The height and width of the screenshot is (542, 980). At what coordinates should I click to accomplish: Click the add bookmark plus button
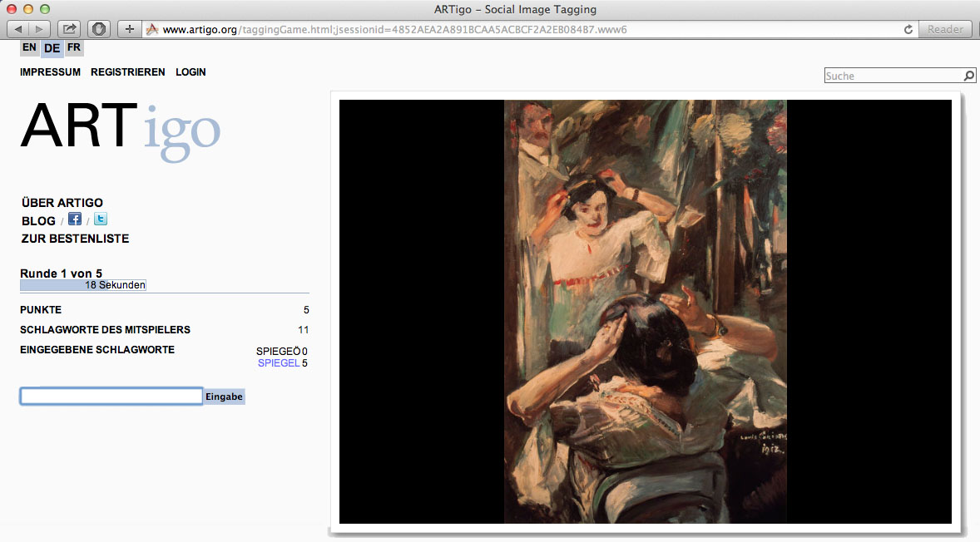tap(129, 29)
